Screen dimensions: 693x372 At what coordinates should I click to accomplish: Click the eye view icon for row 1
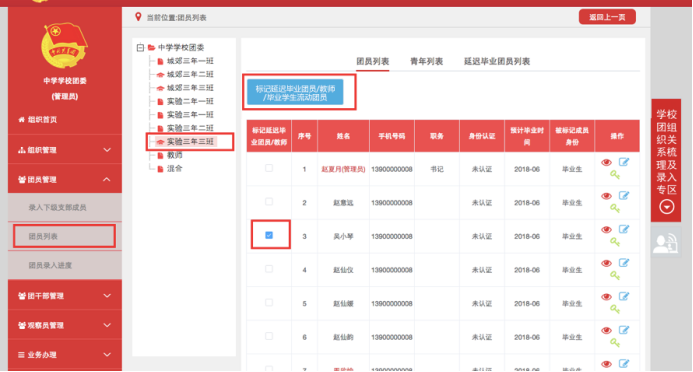coord(606,163)
